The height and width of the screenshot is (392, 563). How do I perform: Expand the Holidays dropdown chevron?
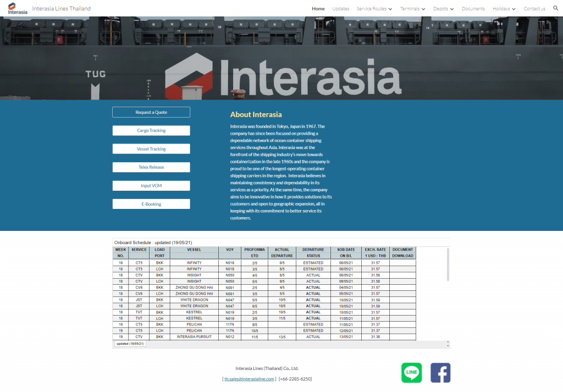click(514, 9)
